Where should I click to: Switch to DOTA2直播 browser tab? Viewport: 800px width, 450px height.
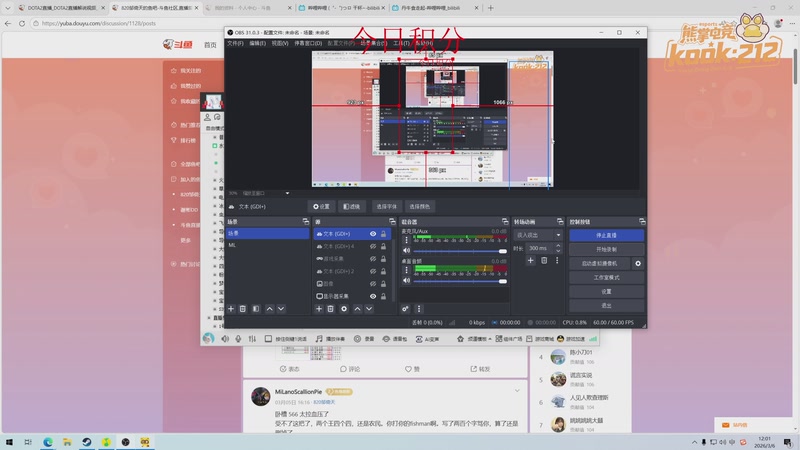60,8
